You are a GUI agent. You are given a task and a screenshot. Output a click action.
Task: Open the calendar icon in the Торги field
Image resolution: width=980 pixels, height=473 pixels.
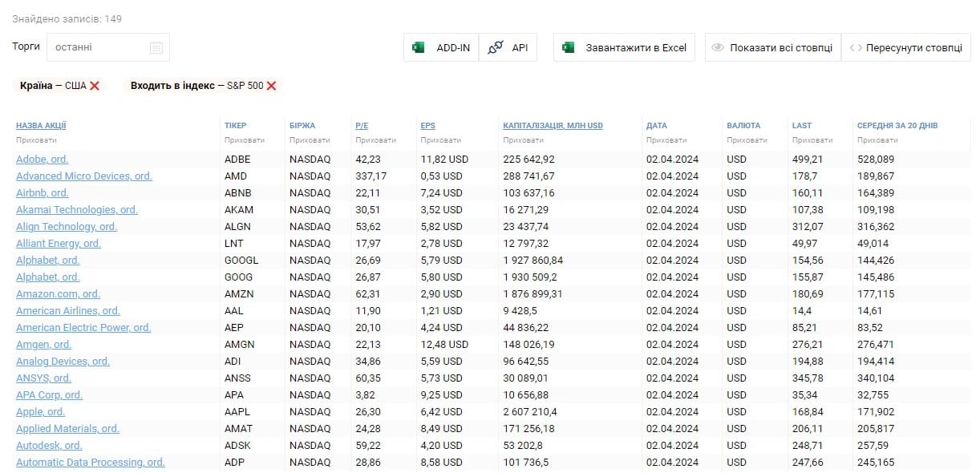coord(156,47)
